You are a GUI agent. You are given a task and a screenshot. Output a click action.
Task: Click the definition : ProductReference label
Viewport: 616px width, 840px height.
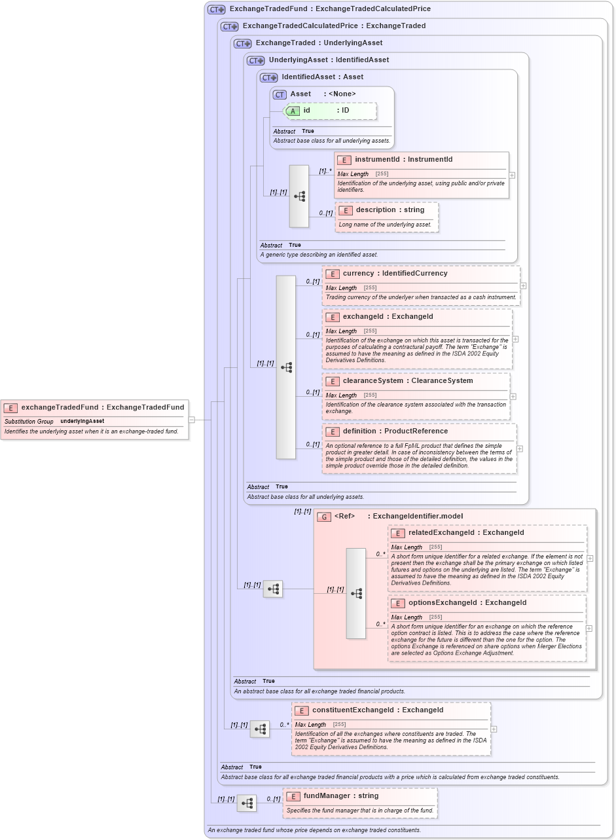pos(395,432)
